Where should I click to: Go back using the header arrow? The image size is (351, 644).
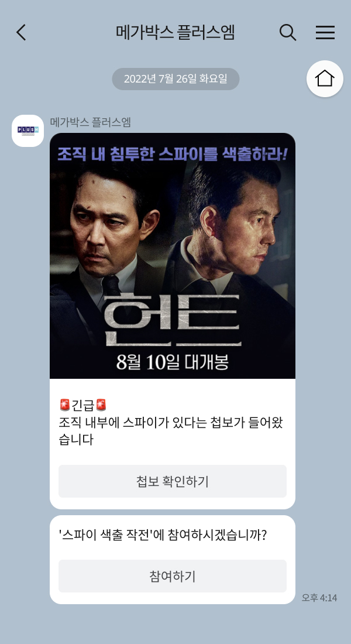21,32
